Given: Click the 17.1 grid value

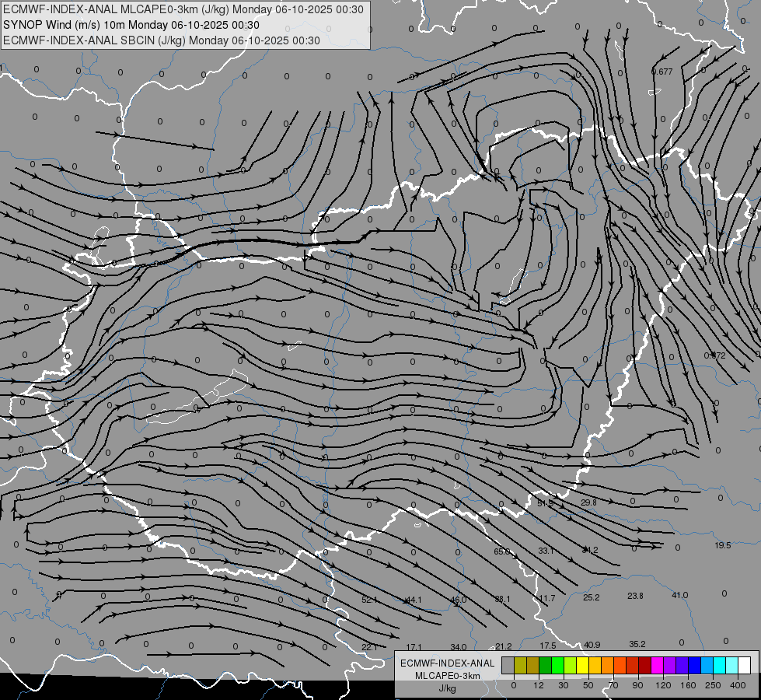Looking at the screenshot, I should tap(414, 647).
